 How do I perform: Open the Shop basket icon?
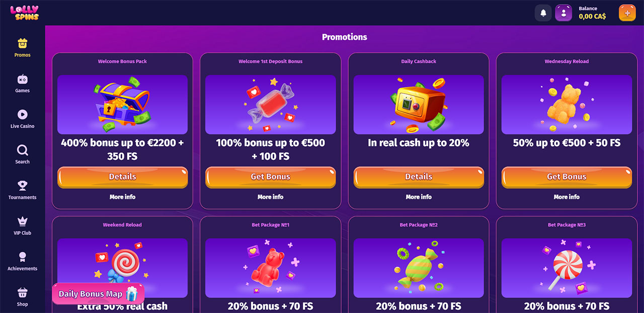coord(22,296)
